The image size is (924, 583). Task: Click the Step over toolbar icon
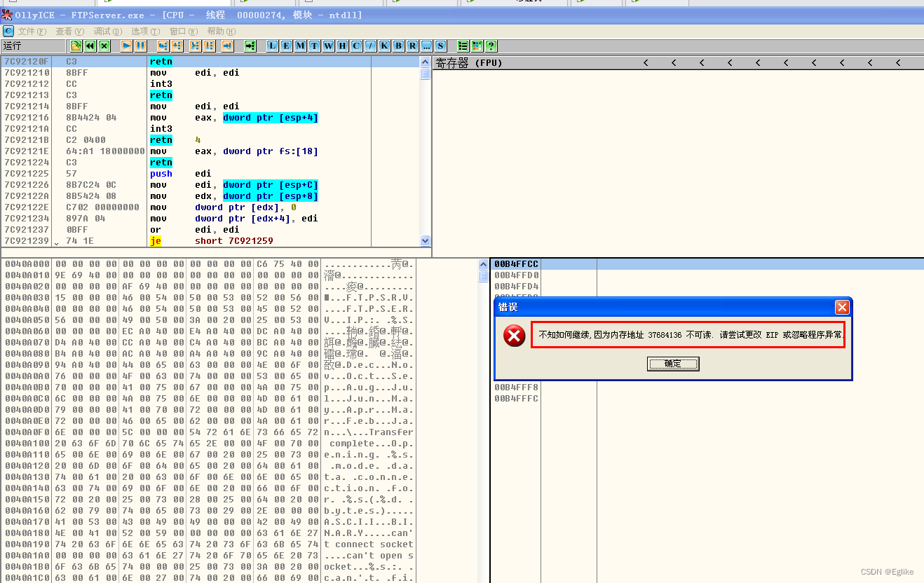pyautogui.click(x=177, y=46)
